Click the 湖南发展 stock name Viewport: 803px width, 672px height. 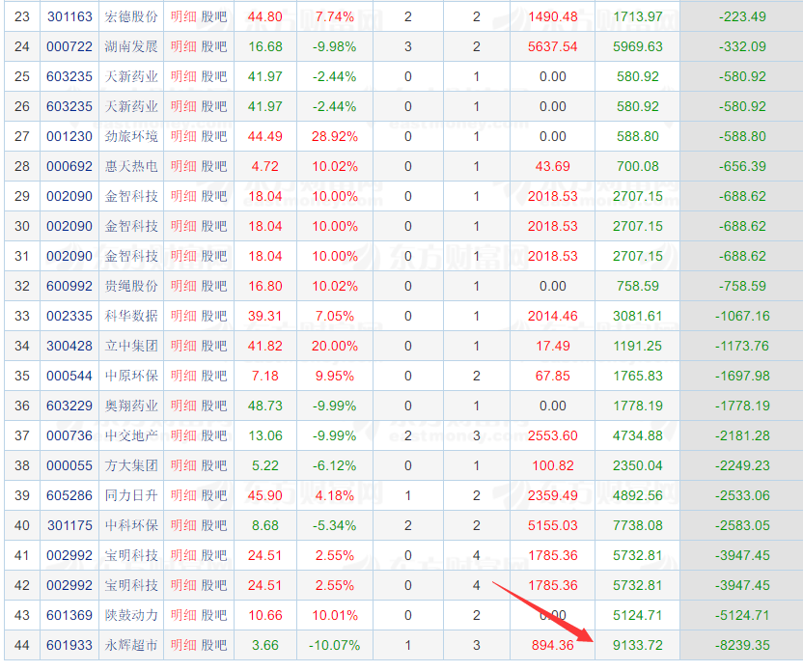[131, 46]
